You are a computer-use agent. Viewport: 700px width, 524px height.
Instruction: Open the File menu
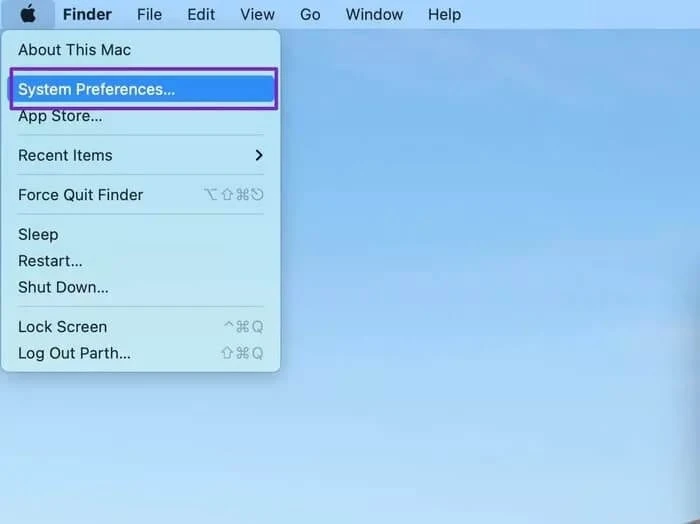[149, 14]
